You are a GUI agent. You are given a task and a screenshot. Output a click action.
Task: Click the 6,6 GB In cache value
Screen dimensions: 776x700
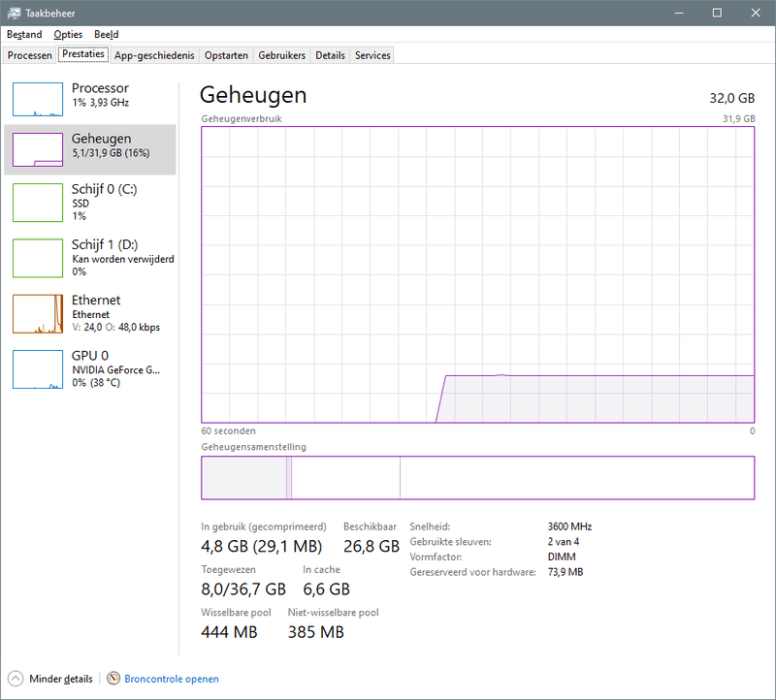click(x=326, y=589)
